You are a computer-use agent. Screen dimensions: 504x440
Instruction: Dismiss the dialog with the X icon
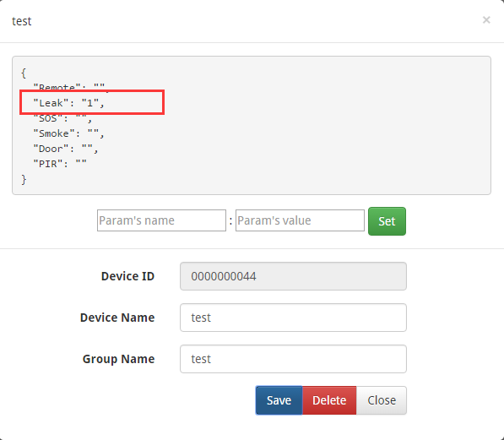click(486, 20)
